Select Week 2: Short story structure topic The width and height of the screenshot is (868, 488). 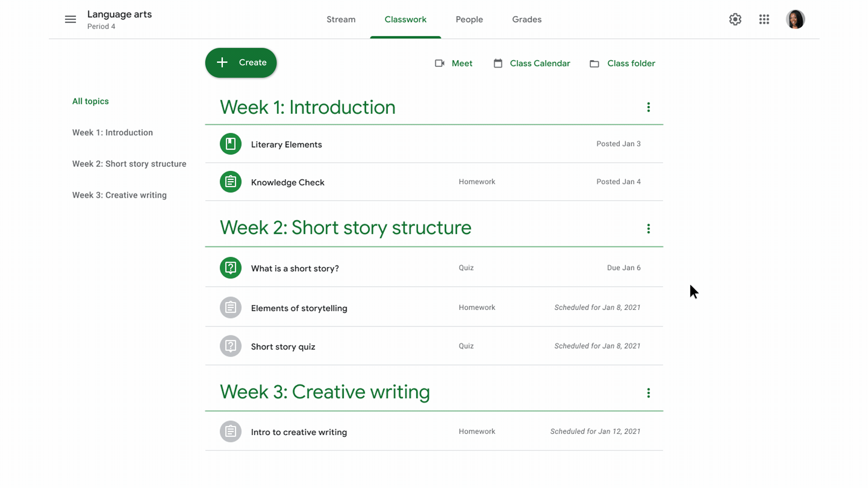pyautogui.click(x=129, y=163)
